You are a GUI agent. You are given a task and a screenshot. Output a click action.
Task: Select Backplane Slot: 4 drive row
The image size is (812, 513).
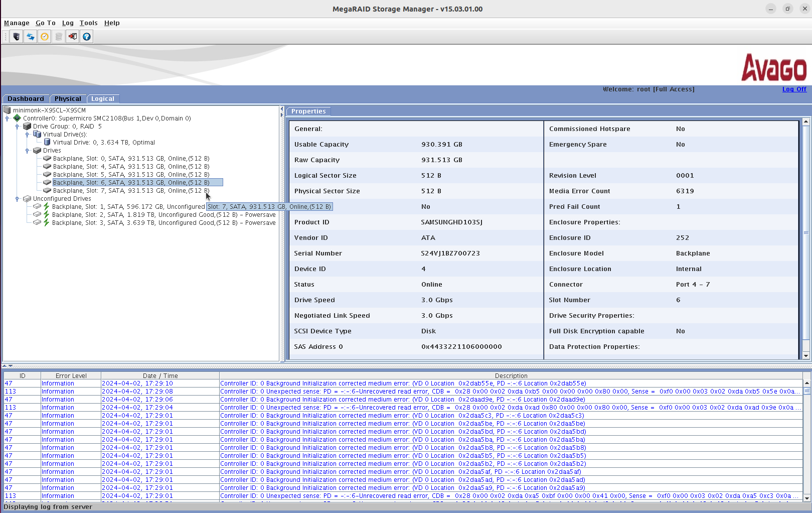point(131,166)
